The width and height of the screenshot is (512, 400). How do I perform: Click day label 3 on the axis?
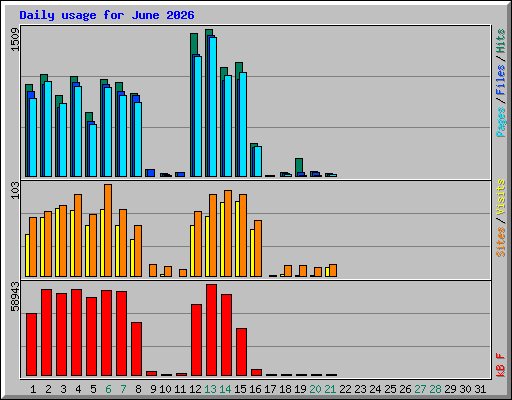point(63,389)
